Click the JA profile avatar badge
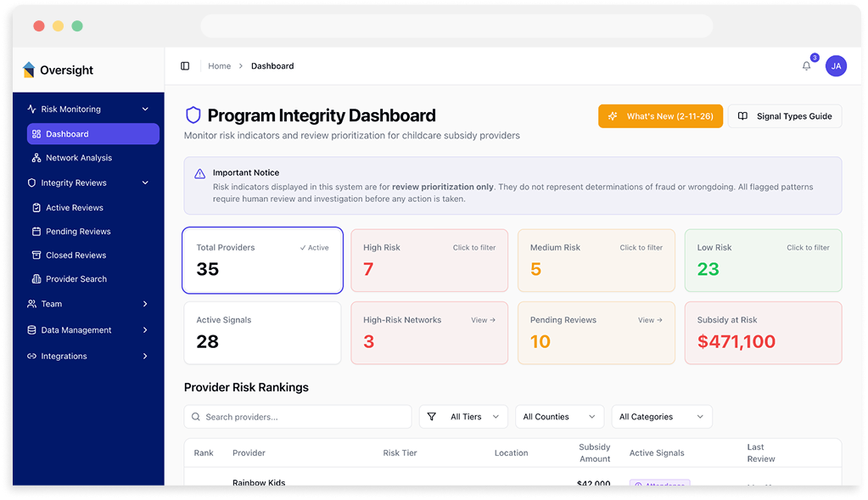This screenshot has width=868, height=500. click(836, 65)
